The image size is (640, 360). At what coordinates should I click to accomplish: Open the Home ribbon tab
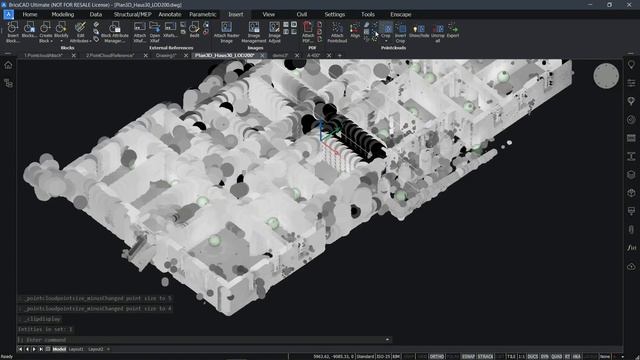(30, 14)
